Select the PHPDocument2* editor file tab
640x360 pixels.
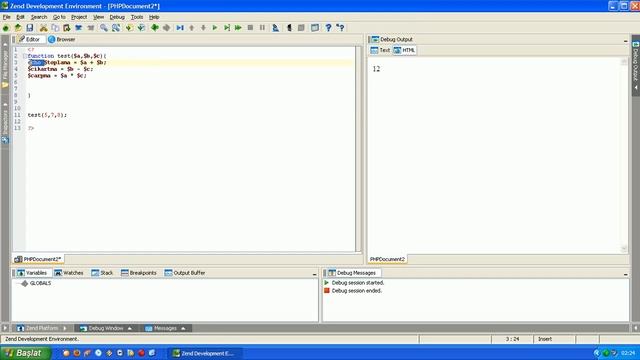point(38,259)
